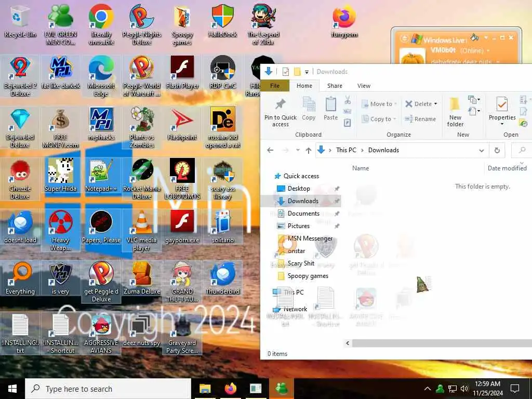The height and width of the screenshot is (399, 532).
Task: Expand the Windows Live status dropdown next to Online
Action: click(x=488, y=50)
